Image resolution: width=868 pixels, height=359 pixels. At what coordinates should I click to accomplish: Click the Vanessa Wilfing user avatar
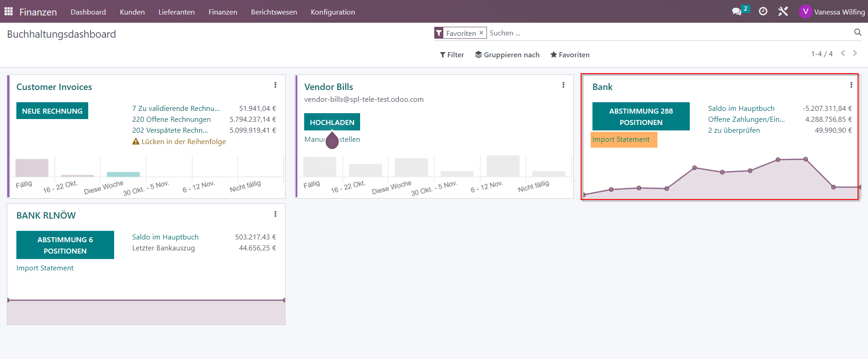coord(805,11)
